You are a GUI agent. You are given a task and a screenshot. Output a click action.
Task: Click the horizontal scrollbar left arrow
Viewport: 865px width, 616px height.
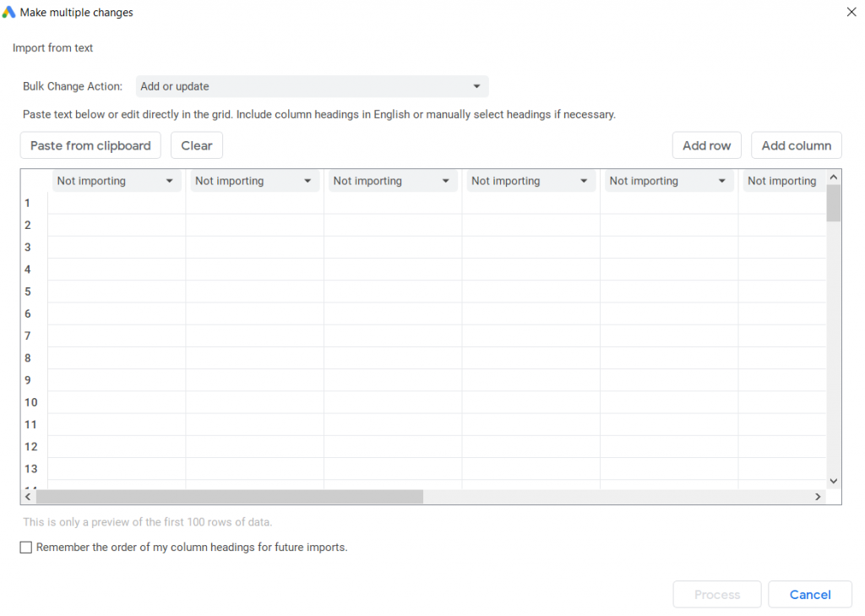[28, 497]
